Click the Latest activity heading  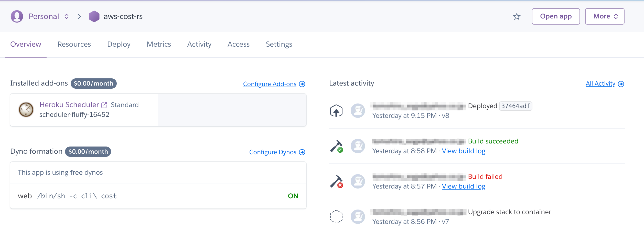(352, 83)
